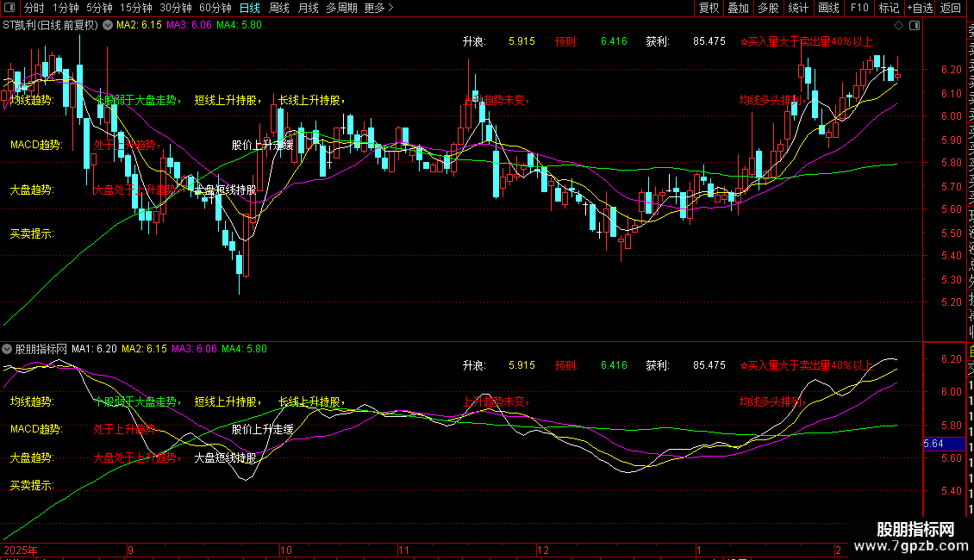The image size is (974, 560).
Task: Open the 统计 statistics tool
Action: 798,8
